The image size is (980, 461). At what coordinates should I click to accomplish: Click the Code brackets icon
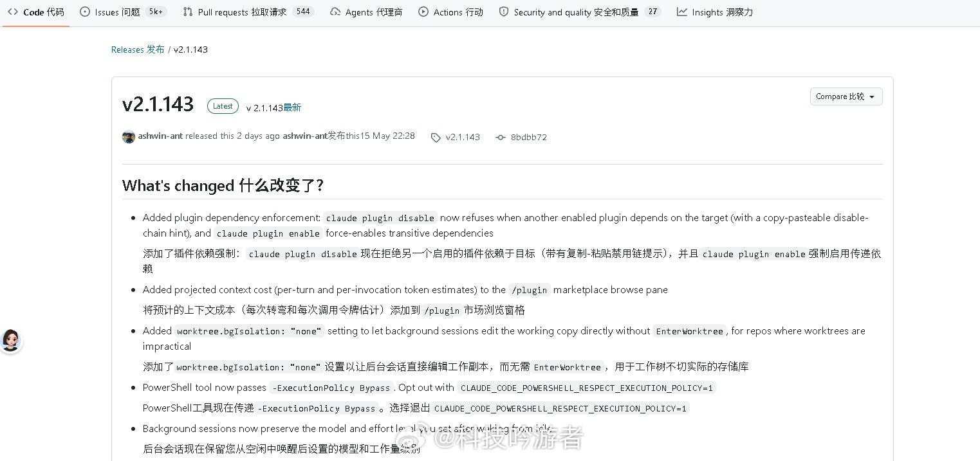coord(13,12)
